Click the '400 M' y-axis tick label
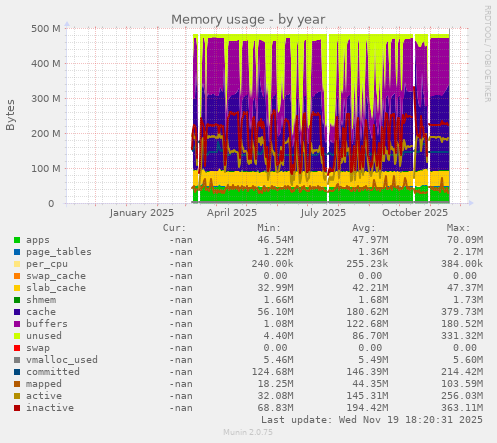The image size is (497, 443). [46, 63]
